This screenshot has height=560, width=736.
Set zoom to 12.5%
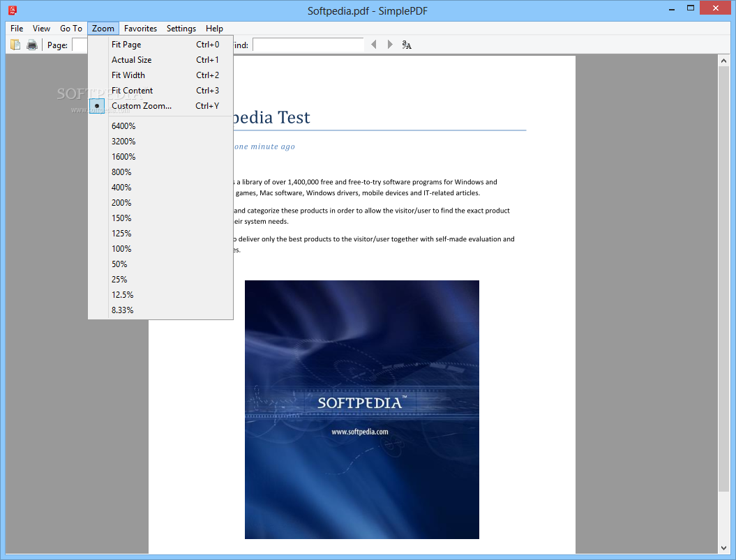pos(160,295)
